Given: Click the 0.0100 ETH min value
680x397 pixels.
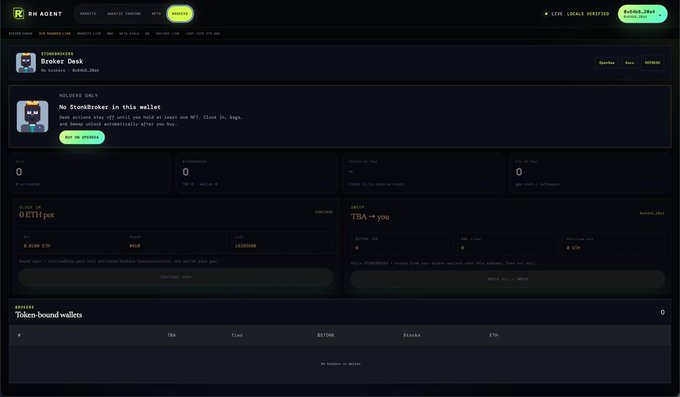Looking at the screenshot, I should [x=37, y=246].
